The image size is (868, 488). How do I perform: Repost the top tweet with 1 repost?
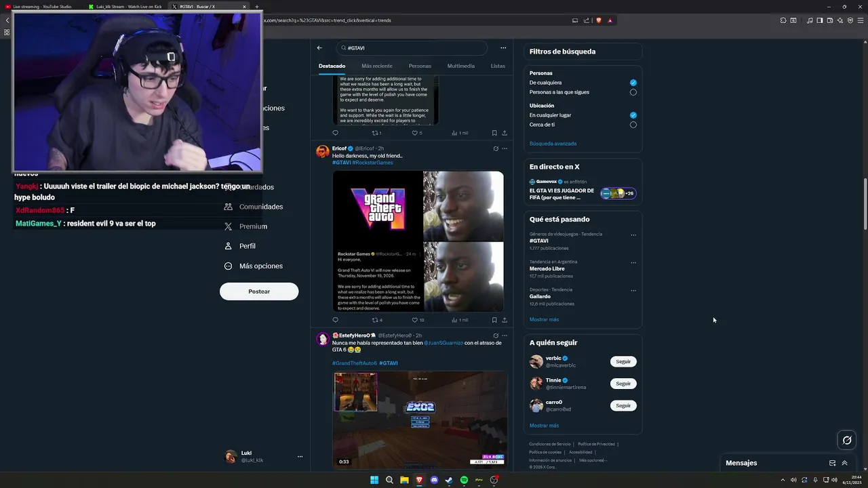(x=376, y=133)
